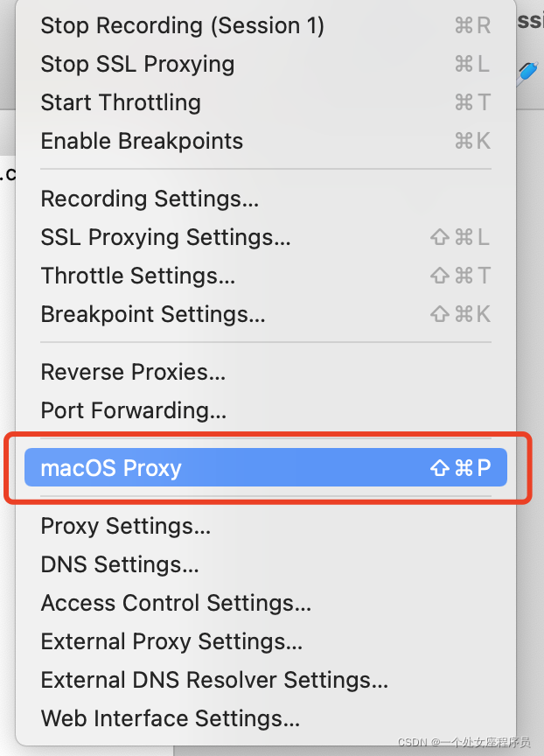
Task: Open Breakpoint Settings…
Action: (x=266, y=314)
